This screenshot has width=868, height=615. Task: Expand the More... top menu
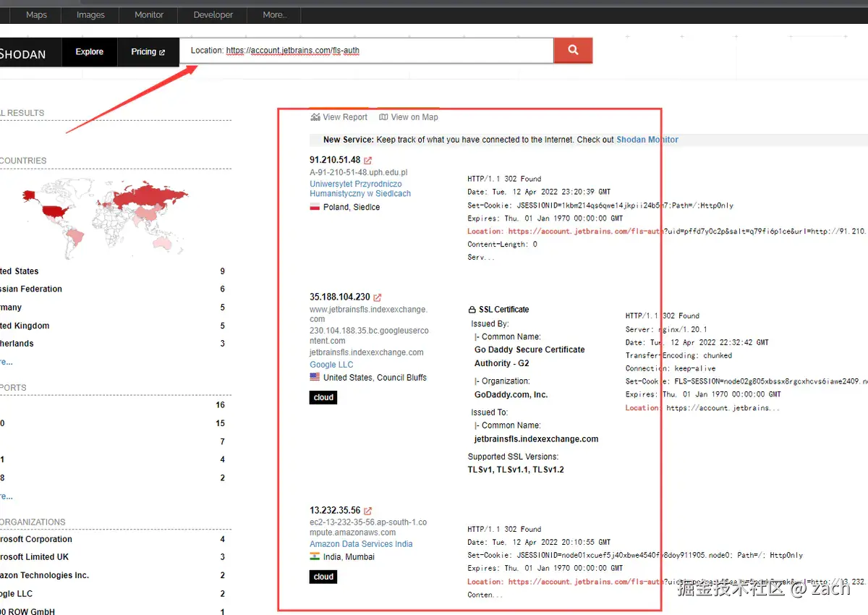tap(275, 14)
